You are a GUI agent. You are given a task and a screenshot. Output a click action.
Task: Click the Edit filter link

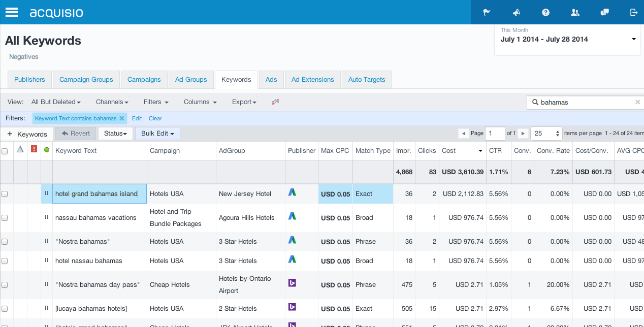tap(137, 118)
